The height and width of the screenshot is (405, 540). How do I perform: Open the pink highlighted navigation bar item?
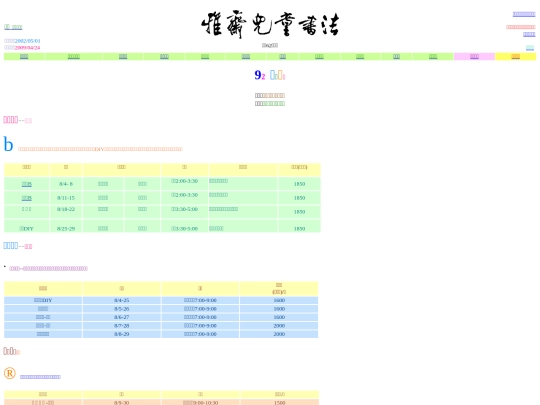(474, 56)
